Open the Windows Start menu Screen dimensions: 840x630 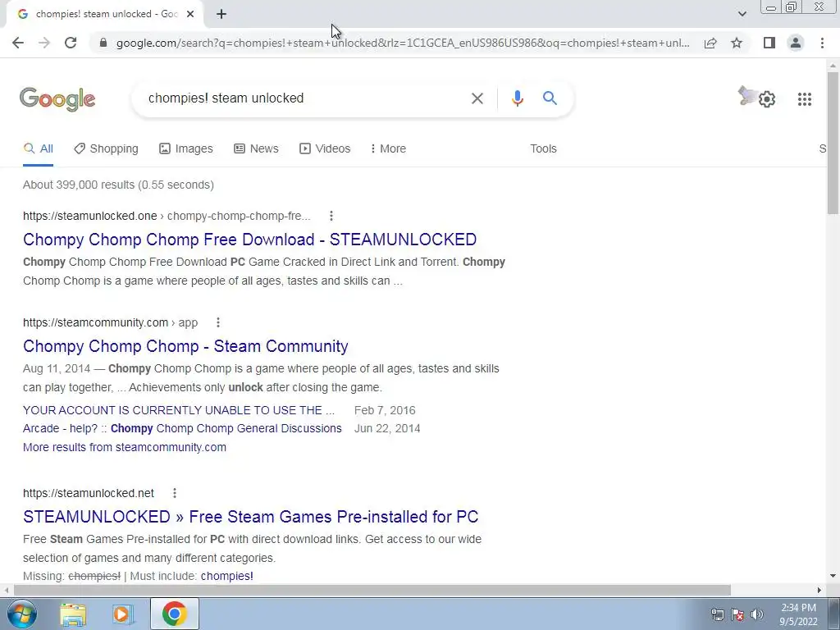click(x=22, y=614)
